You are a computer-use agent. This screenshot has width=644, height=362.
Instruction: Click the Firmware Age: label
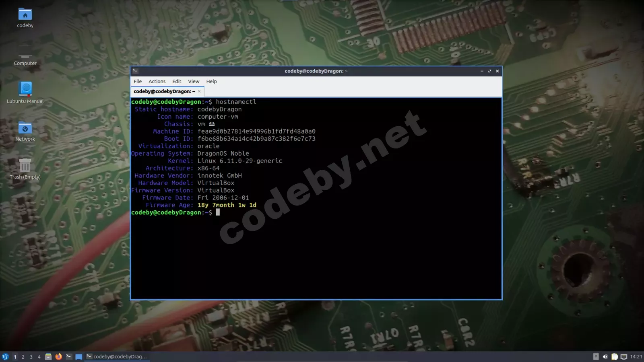[169, 205]
